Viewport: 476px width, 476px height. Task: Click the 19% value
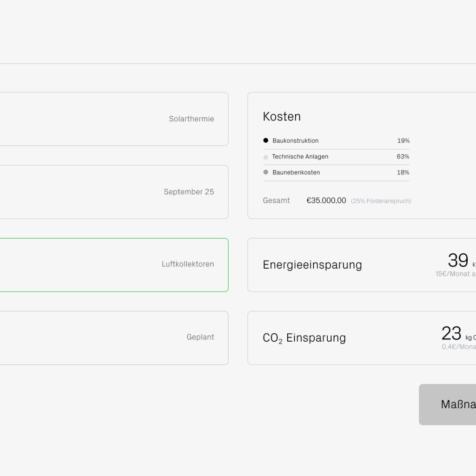(403, 140)
